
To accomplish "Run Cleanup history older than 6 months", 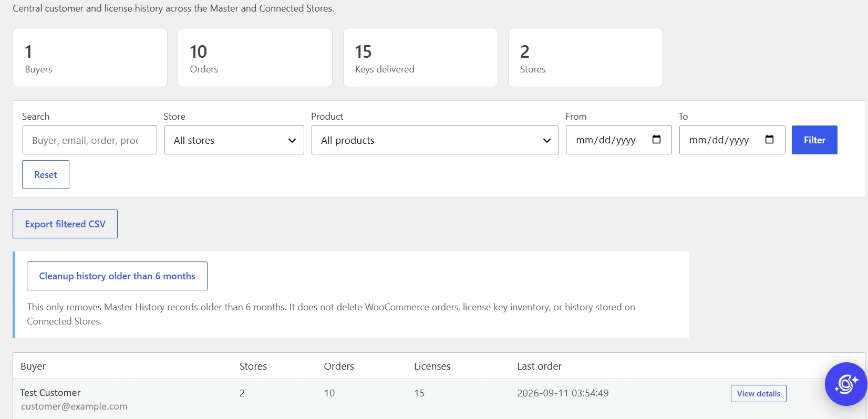I will [x=117, y=276].
